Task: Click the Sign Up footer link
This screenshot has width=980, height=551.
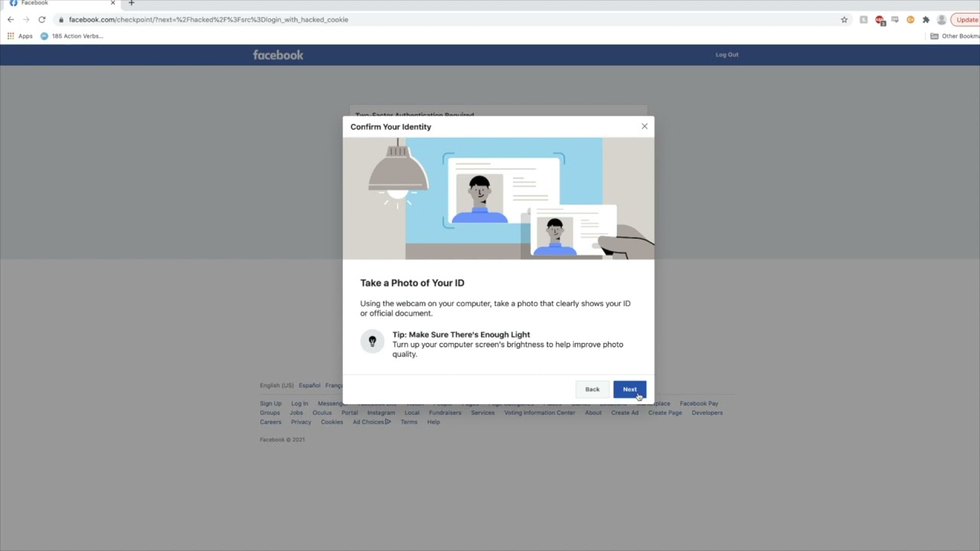Action: [x=270, y=403]
